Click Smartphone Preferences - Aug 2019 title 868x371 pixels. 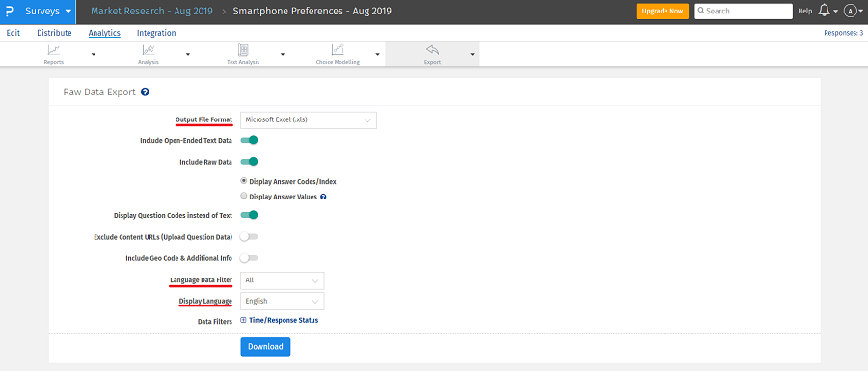coord(312,11)
